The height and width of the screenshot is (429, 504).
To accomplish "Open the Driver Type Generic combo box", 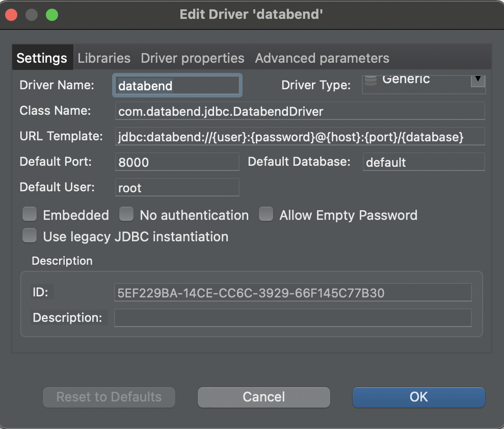I will pos(418,84).
